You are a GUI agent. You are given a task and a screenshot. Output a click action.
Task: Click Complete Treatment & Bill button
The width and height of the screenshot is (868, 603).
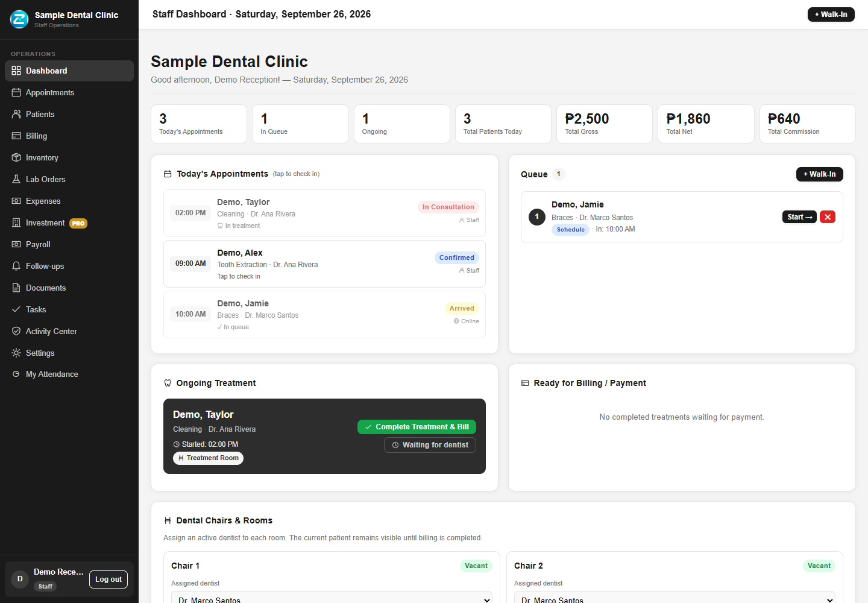417,427
